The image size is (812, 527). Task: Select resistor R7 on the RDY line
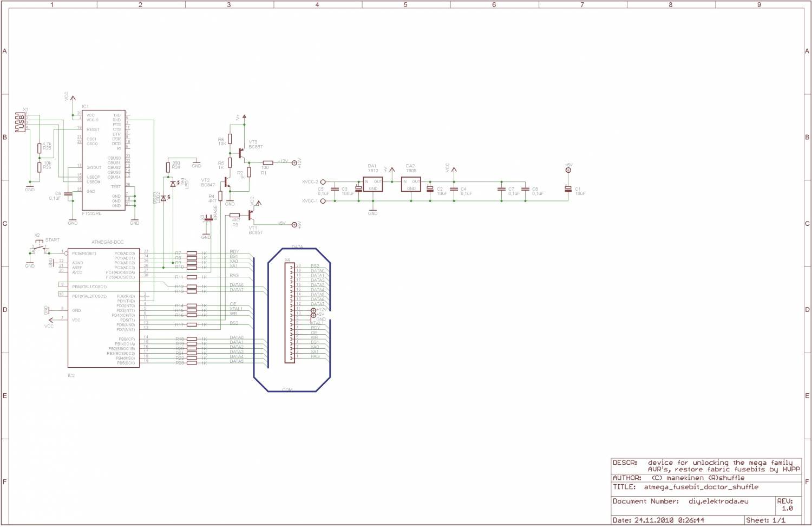pyautogui.click(x=192, y=253)
